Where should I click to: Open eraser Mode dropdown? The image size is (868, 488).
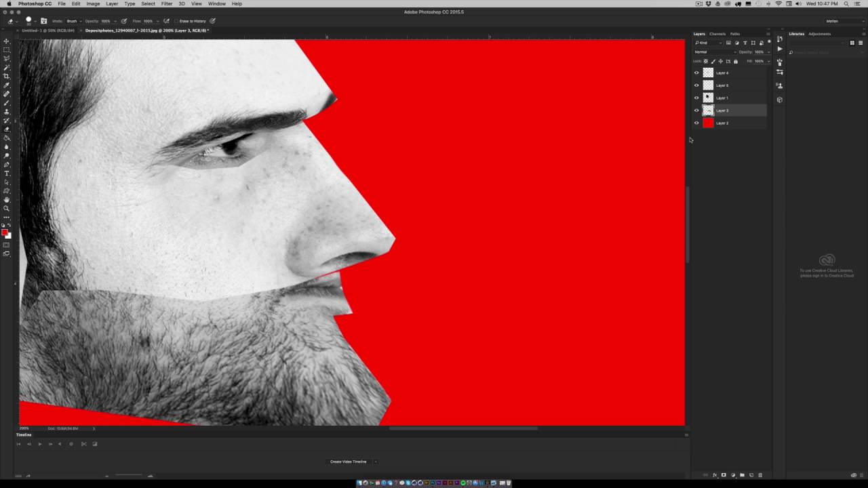(x=73, y=21)
